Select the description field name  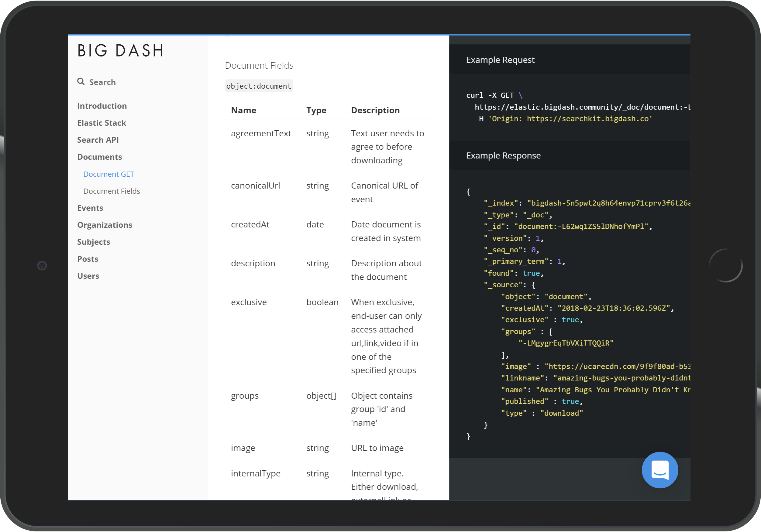click(x=253, y=264)
